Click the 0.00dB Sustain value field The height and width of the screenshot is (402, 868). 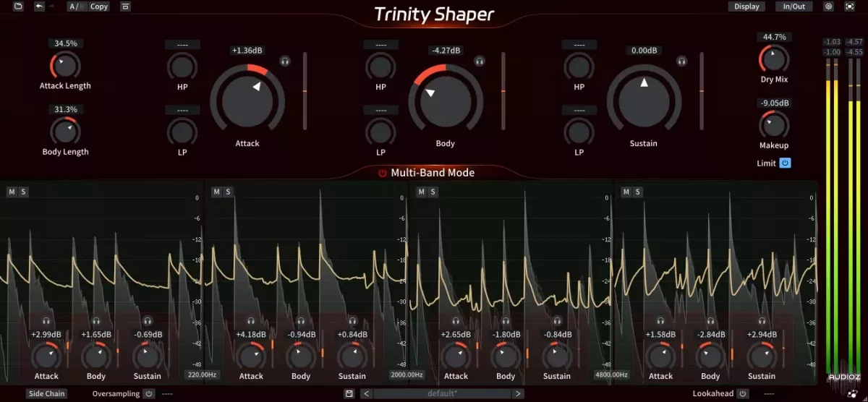[x=643, y=51]
